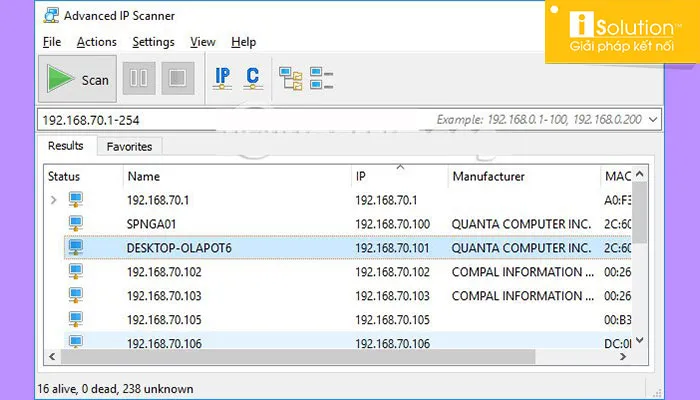Click computer icon for SPNGA01

tap(75, 224)
